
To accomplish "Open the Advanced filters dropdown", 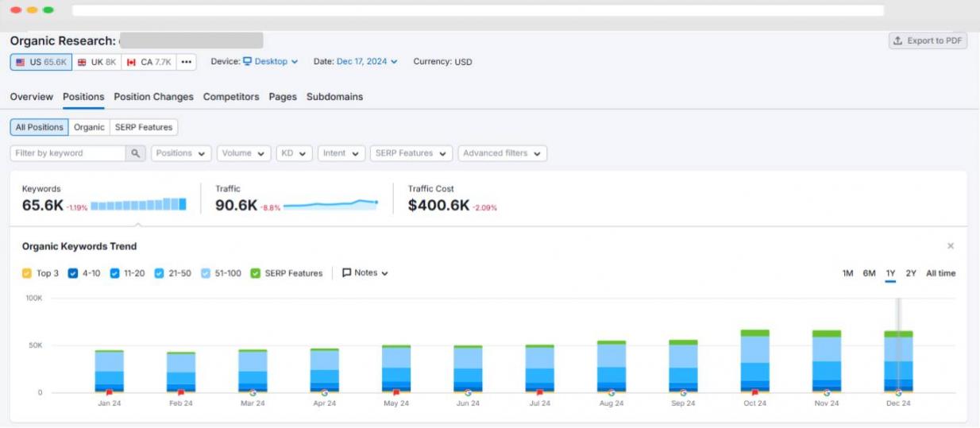I will click(x=502, y=153).
